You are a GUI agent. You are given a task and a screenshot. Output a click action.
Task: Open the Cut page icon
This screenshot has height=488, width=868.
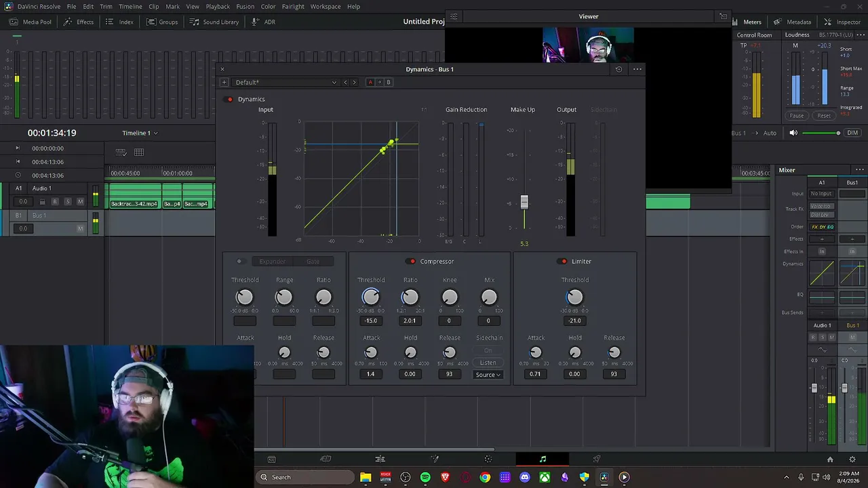(x=325, y=459)
